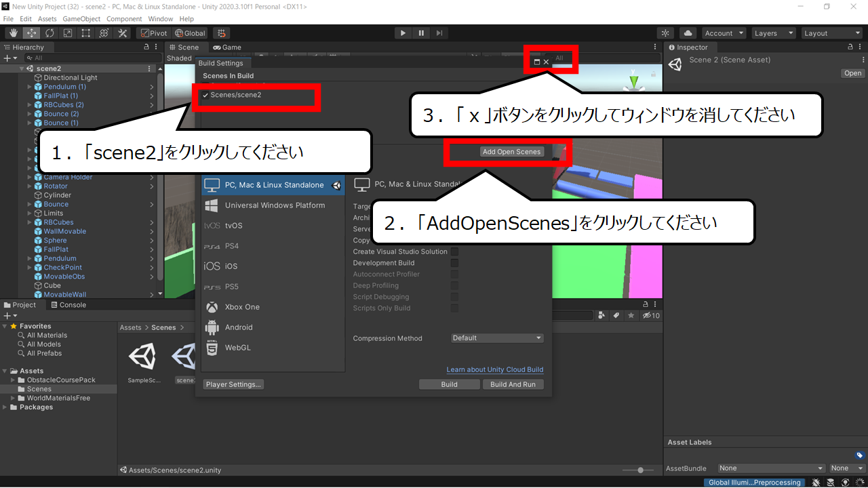Enable Create Visual Studio Solution
Image resolution: width=868 pixels, height=488 pixels.
pos(454,251)
